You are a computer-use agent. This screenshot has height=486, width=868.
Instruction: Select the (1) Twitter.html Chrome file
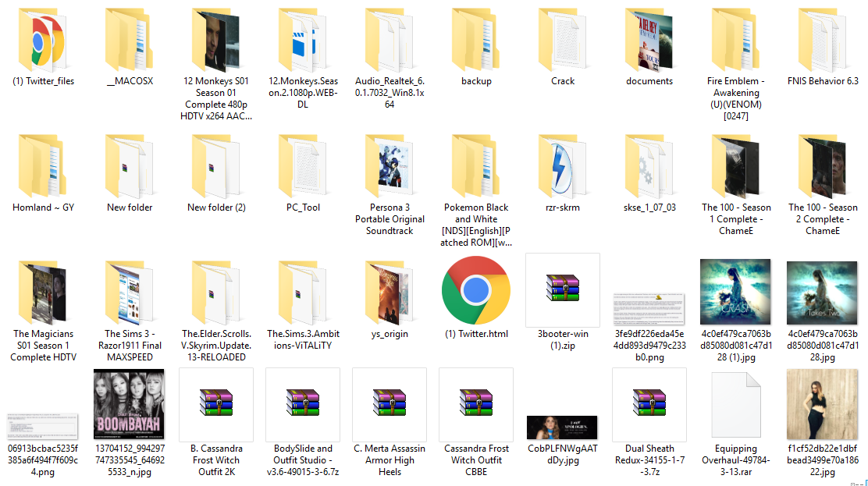pyautogui.click(x=476, y=290)
